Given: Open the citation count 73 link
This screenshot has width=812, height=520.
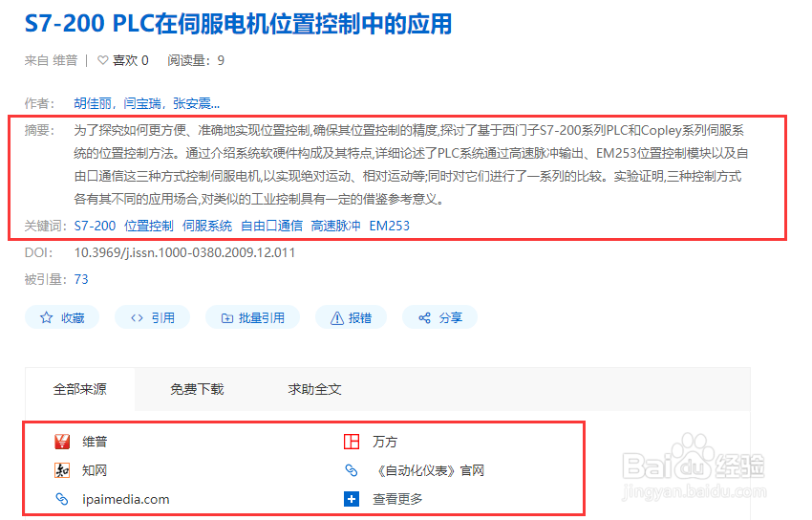Looking at the screenshot, I should click(81, 280).
